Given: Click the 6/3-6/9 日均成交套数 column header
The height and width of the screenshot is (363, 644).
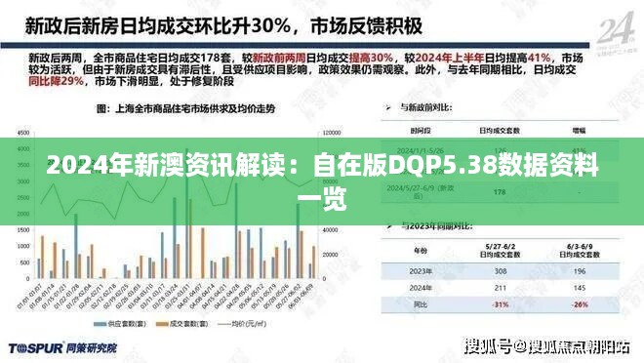Looking at the screenshot, I should [x=580, y=251].
